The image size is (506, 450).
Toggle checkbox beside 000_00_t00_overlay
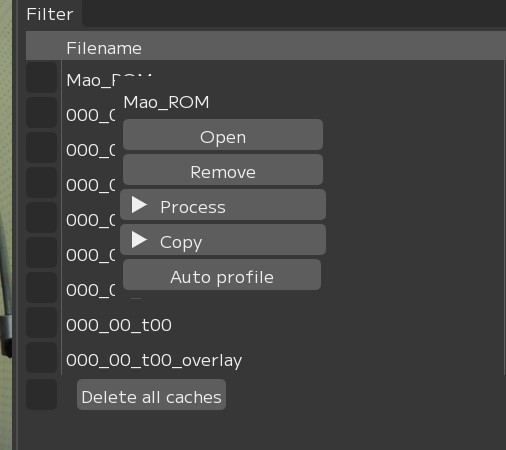coord(41,358)
